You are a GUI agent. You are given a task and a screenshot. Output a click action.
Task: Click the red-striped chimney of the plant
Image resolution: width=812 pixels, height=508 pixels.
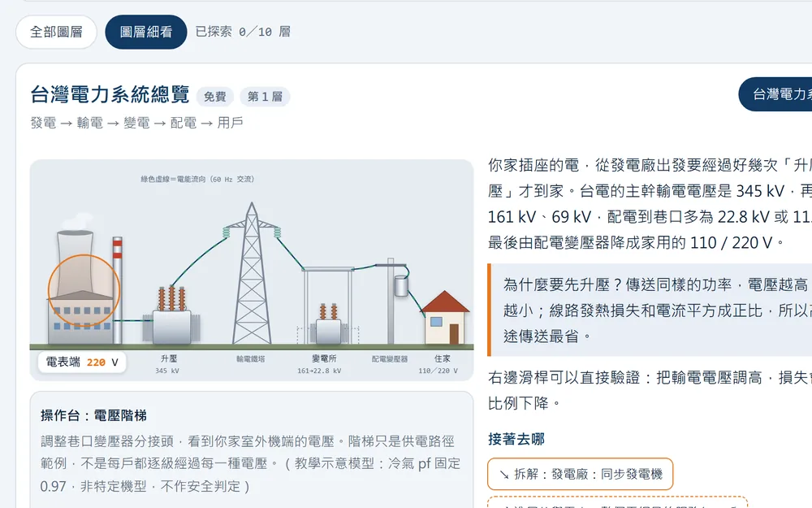118,290
